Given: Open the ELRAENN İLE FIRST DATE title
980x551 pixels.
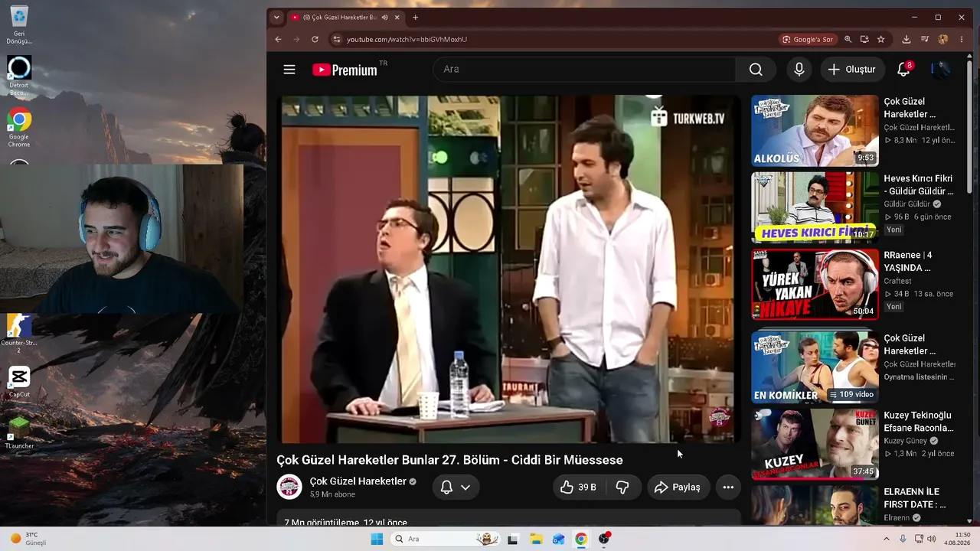Looking at the screenshot, I should click(x=915, y=498).
